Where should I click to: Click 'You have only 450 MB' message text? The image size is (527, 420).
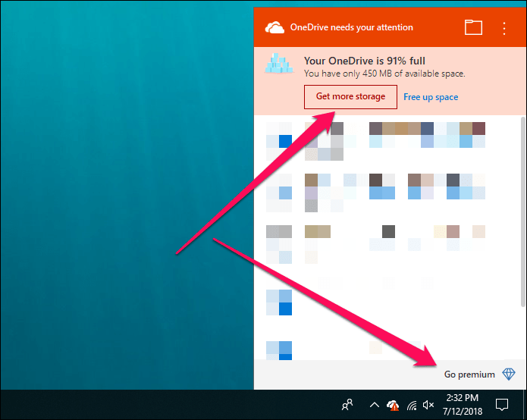[x=384, y=74]
